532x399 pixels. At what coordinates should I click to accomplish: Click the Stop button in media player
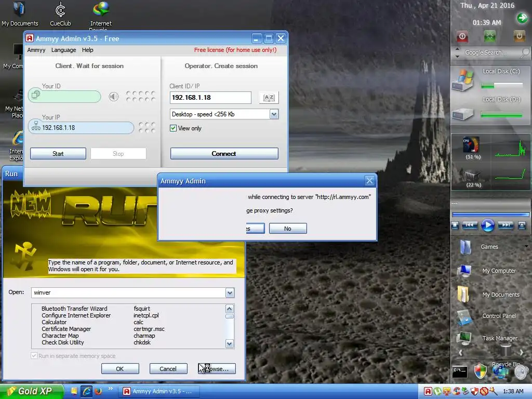pyautogui.click(x=456, y=225)
